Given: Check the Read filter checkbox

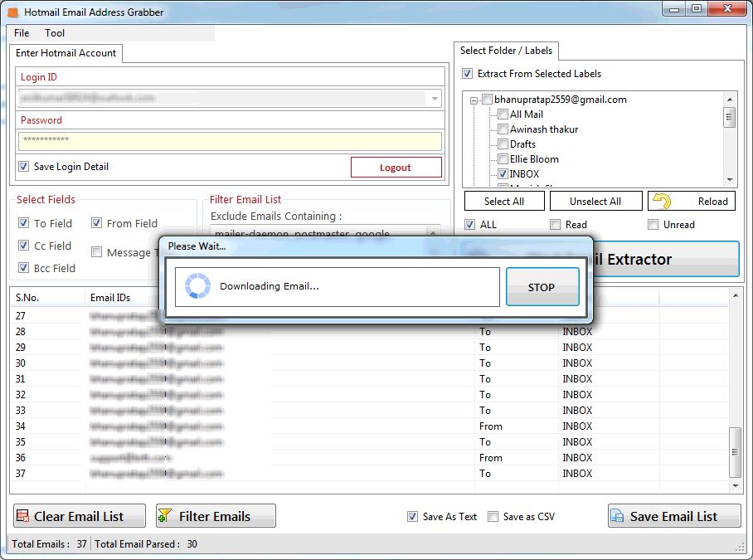Looking at the screenshot, I should (x=555, y=224).
